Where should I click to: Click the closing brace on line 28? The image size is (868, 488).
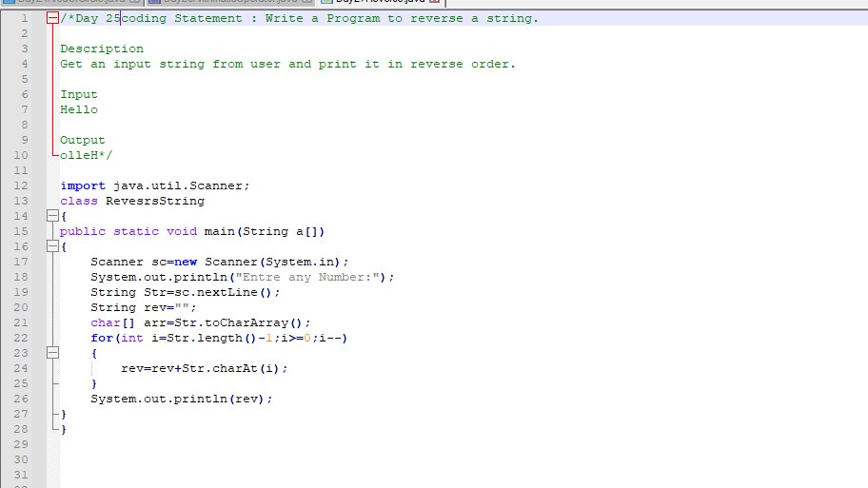(x=64, y=429)
